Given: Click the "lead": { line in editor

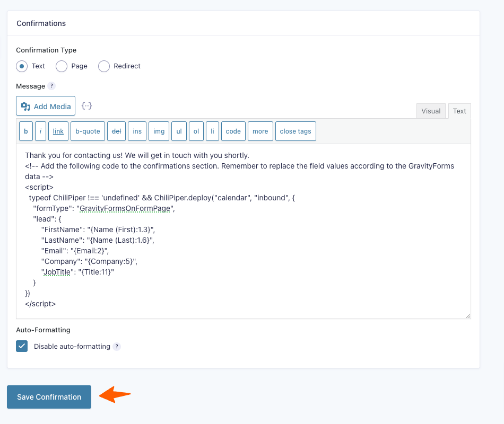Looking at the screenshot, I should (x=47, y=219).
